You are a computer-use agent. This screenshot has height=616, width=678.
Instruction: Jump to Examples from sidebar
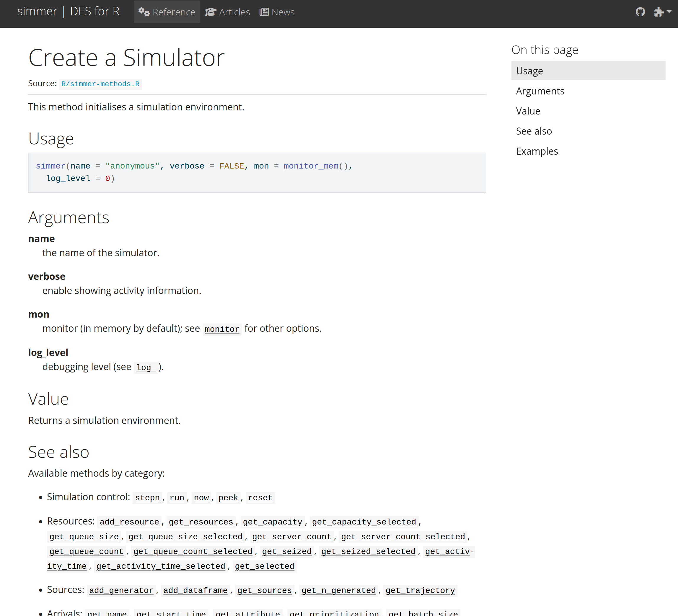pos(537,151)
